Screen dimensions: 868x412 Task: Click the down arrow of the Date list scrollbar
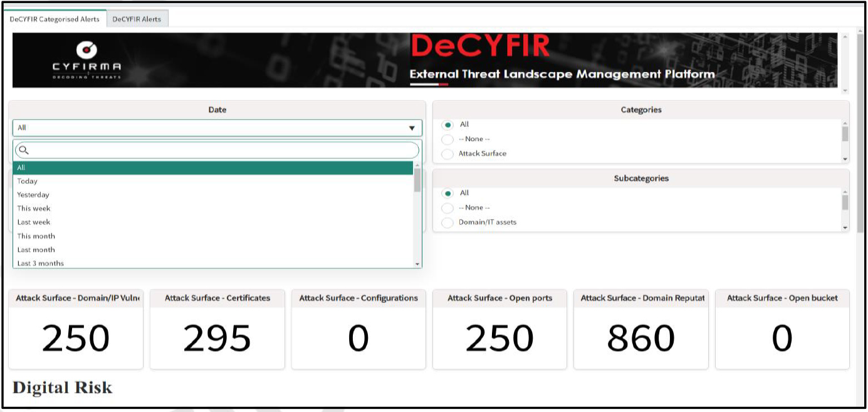[x=417, y=265]
